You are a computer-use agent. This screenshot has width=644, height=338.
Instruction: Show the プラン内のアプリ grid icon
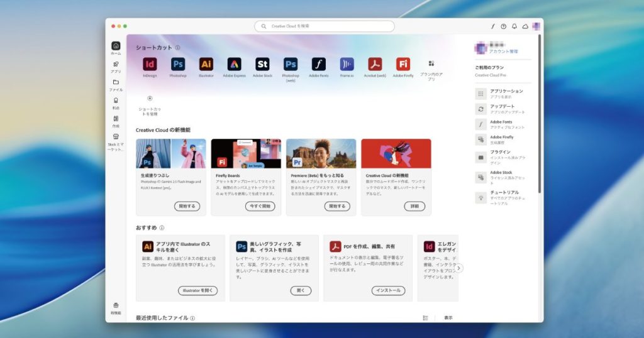coord(431,63)
